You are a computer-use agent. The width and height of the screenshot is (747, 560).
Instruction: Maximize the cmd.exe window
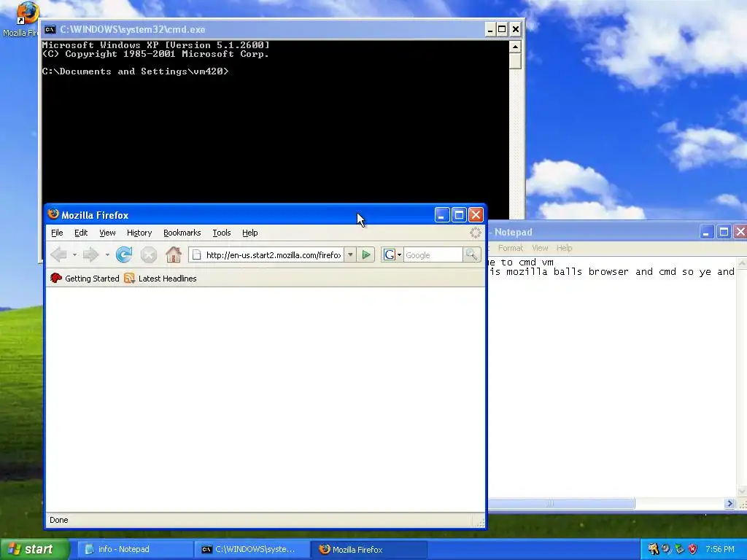tap(502, 29)
